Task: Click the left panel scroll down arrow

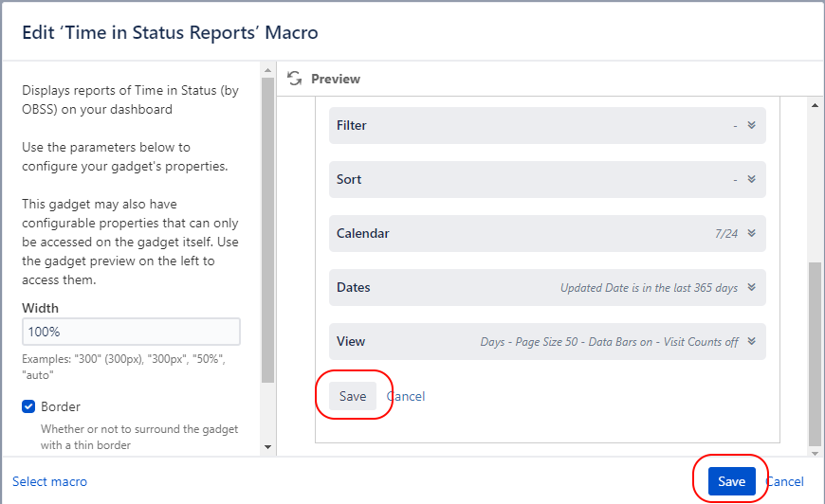Action: tap(267, 446)
